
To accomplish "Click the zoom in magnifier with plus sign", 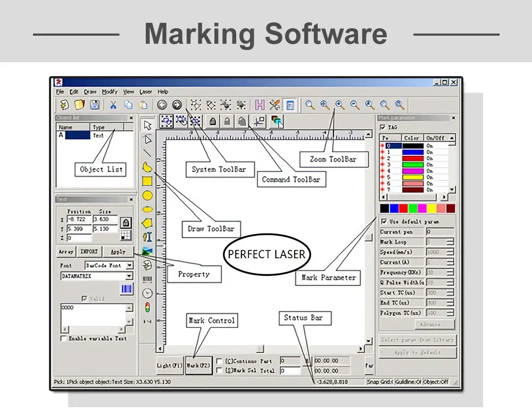I will (339, 105).
